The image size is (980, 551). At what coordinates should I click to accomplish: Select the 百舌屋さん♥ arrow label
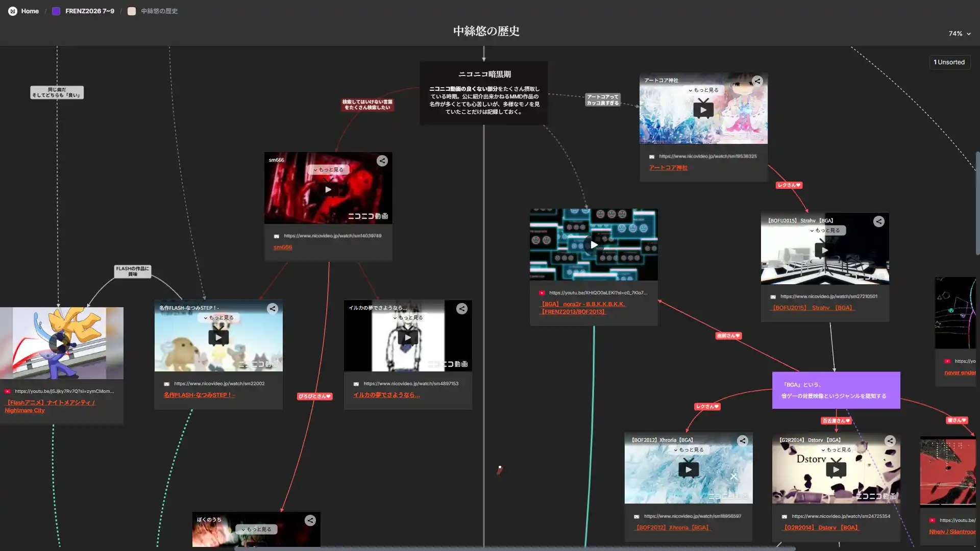click(x=836, y=421)
